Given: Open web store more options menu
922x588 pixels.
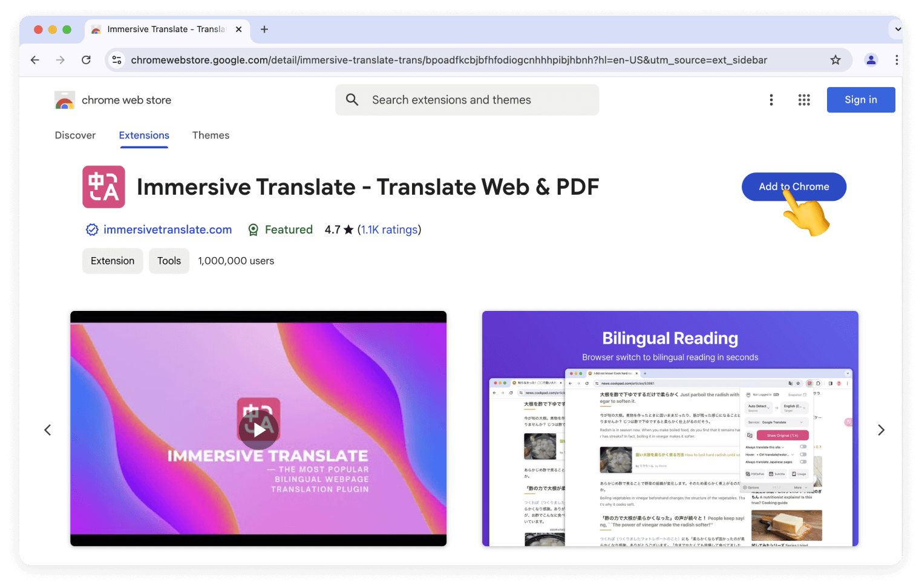Looking at the screenshot, I should (771, 100).
